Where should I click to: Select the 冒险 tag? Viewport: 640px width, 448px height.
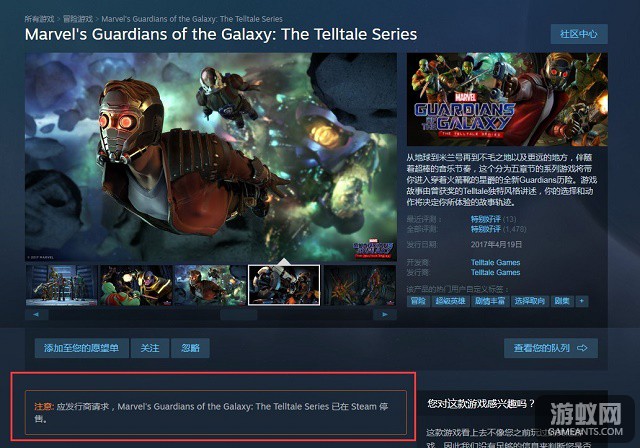coord(418,301)
